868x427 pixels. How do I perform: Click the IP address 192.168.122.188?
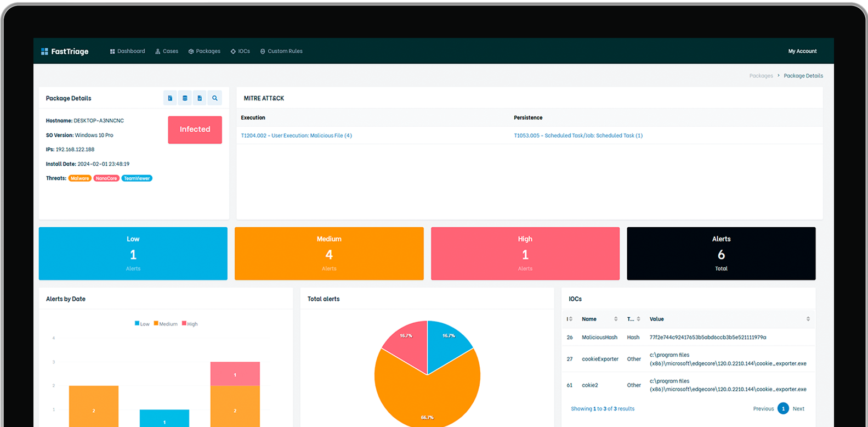point(75,149)
